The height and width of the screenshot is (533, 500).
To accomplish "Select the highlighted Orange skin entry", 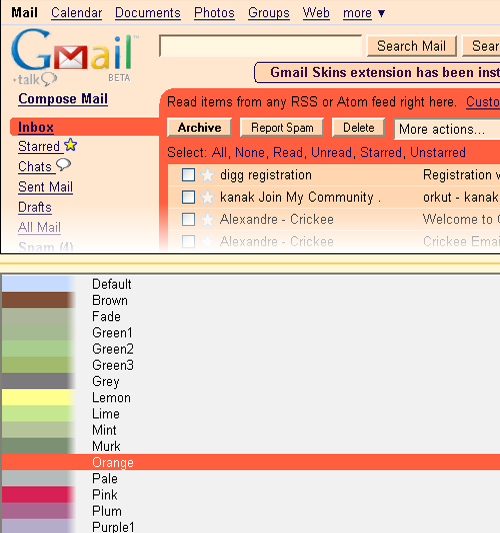I will (251, 462).
